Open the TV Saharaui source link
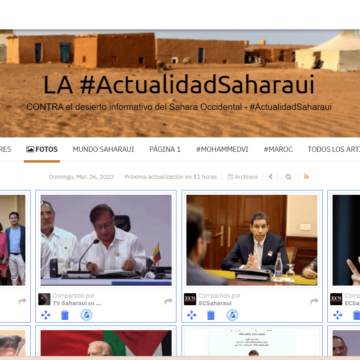Image resolution: width=360 pixels, height=360 pixels. tap(77, 303)
